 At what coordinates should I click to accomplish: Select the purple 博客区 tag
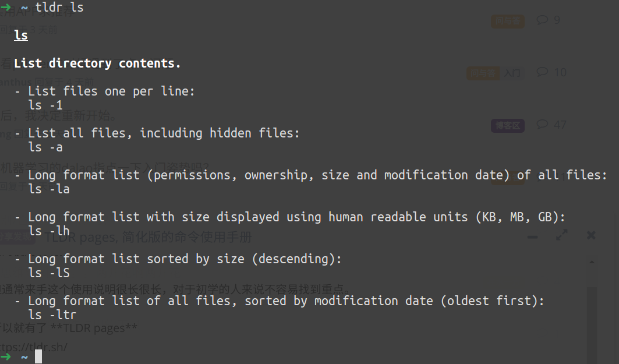508,126
